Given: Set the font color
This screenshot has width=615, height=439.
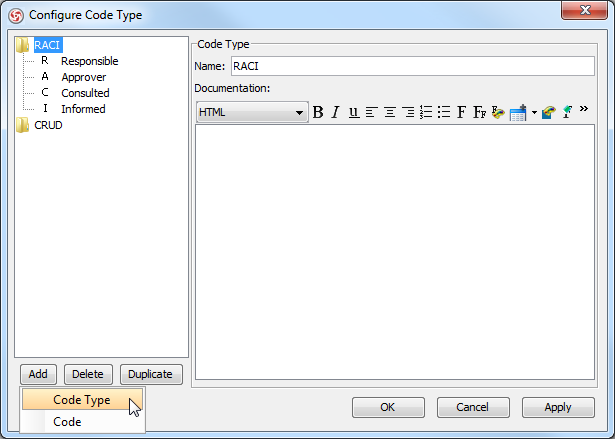Looking at the screenshot, I should point(498,112).
